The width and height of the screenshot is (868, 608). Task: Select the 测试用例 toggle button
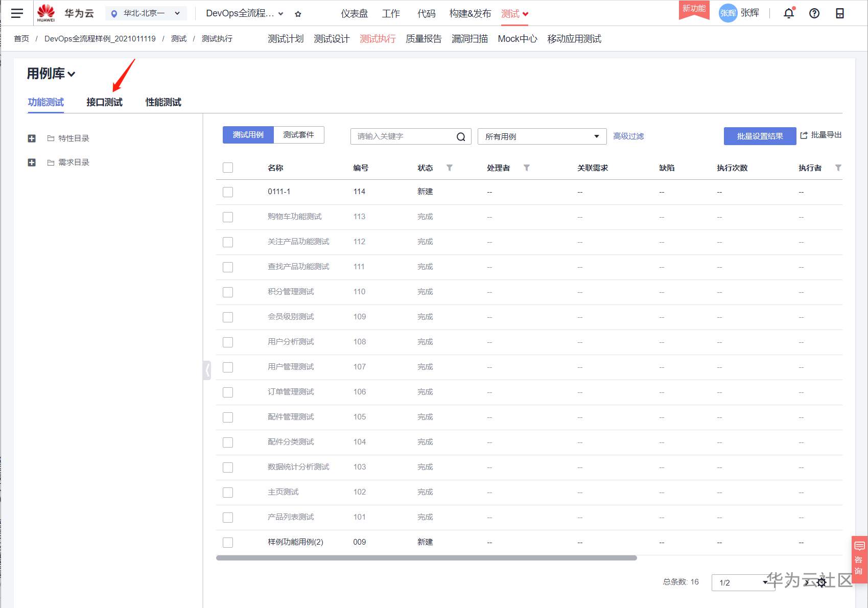[248, 135]
